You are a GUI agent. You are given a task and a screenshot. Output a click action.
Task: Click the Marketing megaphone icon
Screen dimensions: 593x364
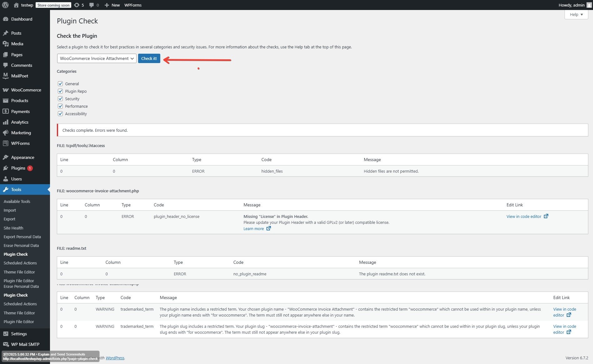[5, 133]
